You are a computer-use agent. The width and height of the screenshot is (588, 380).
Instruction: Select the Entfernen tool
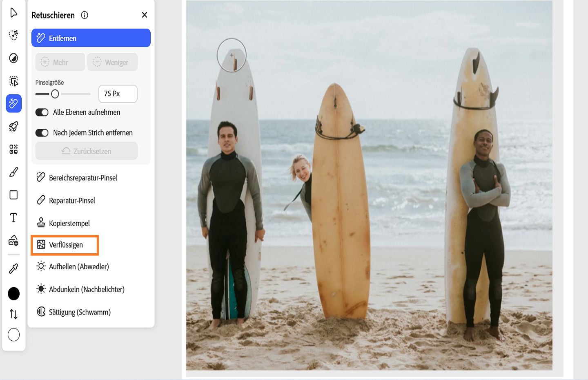point(91,38)
